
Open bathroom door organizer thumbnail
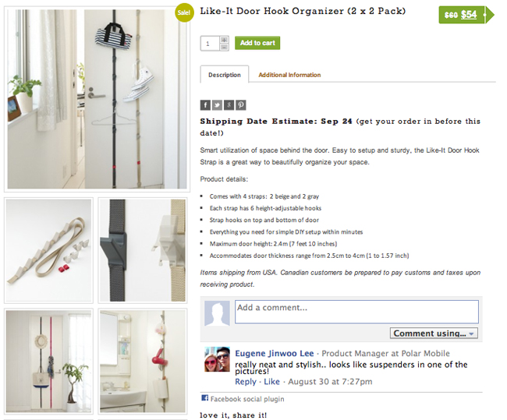(143, 362)
